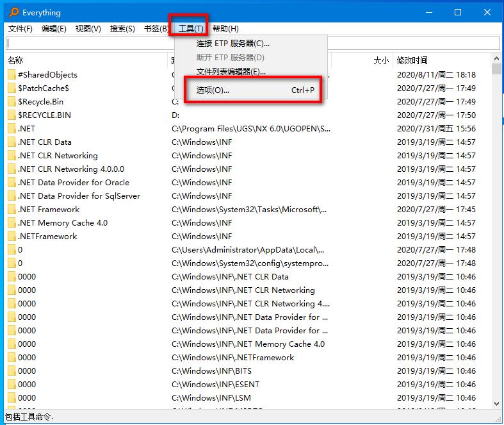Click the folder icon of .NET CLR Networking 4.0.0.0
Screen dimensions: 504x425
tap(12, 169)
